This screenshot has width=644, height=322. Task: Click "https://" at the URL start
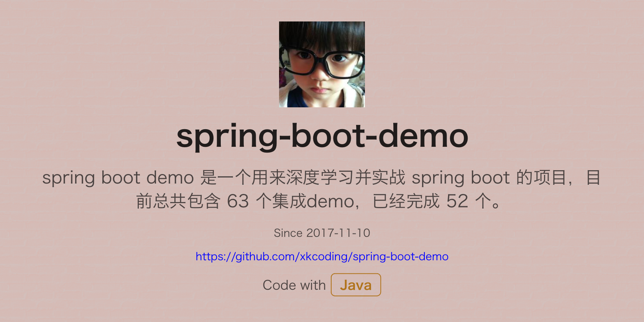pyautogui.click(x=215, y=256)
